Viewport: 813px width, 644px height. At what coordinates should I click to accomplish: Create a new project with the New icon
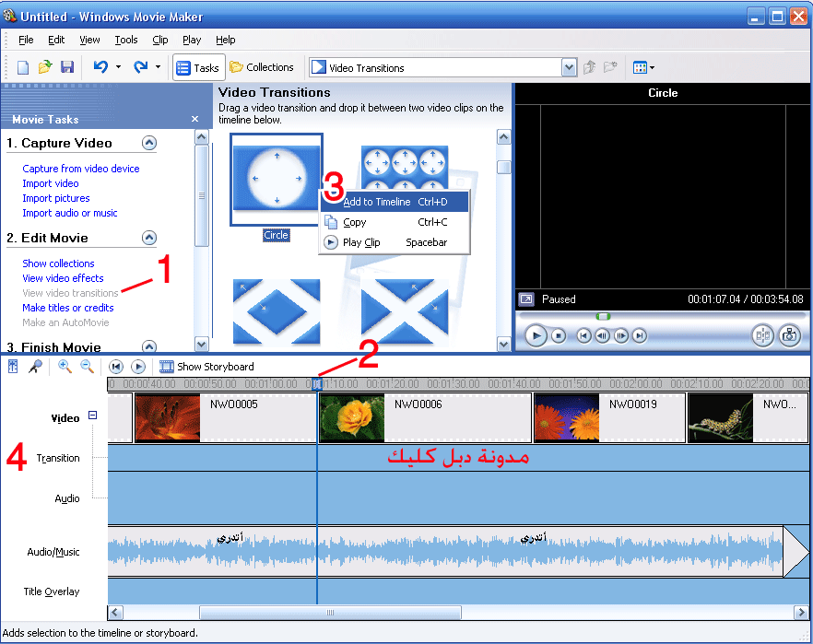23,67
